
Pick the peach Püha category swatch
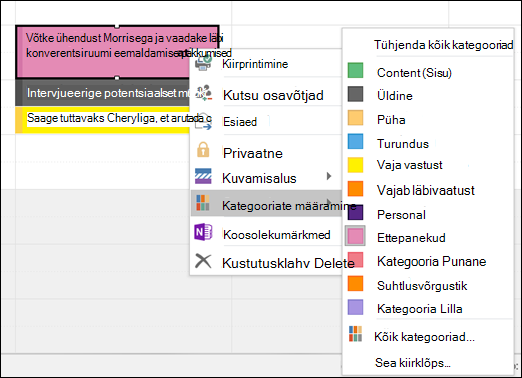coord(355,118)
